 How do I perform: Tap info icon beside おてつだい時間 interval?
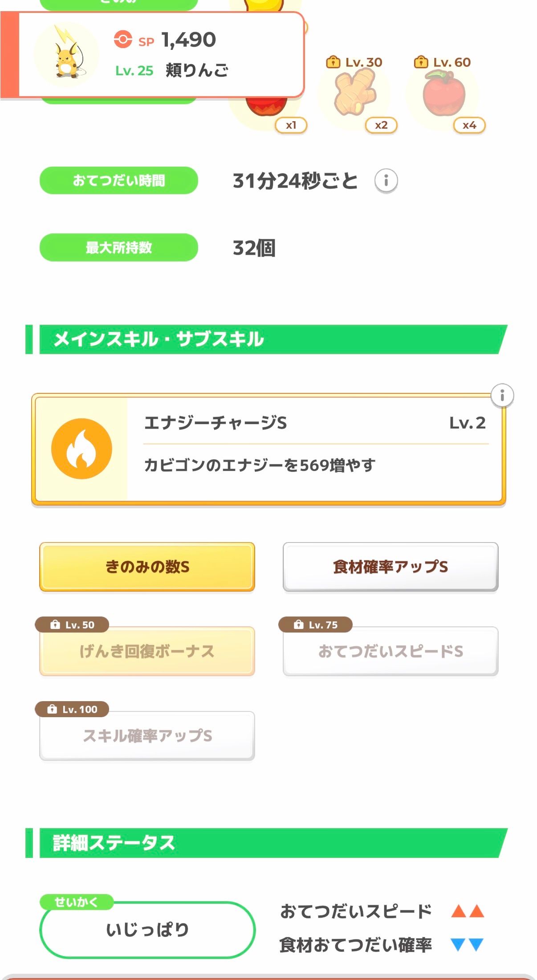click(386, 181)
